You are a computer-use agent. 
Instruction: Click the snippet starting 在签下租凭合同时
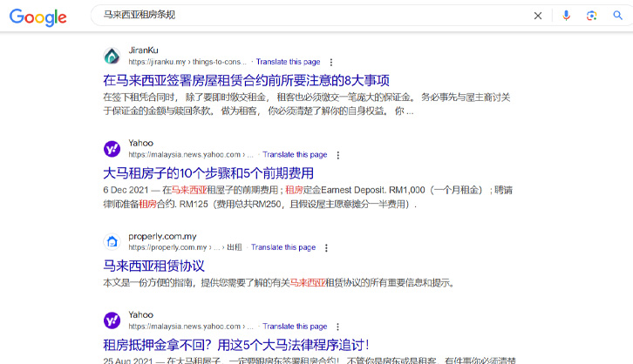tap(306, 104)
